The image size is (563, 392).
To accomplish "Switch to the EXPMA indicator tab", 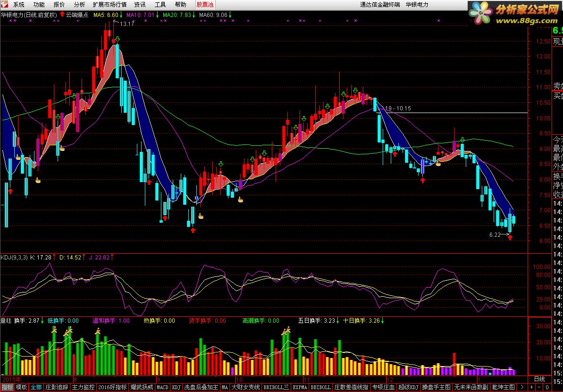I will 300,387.
